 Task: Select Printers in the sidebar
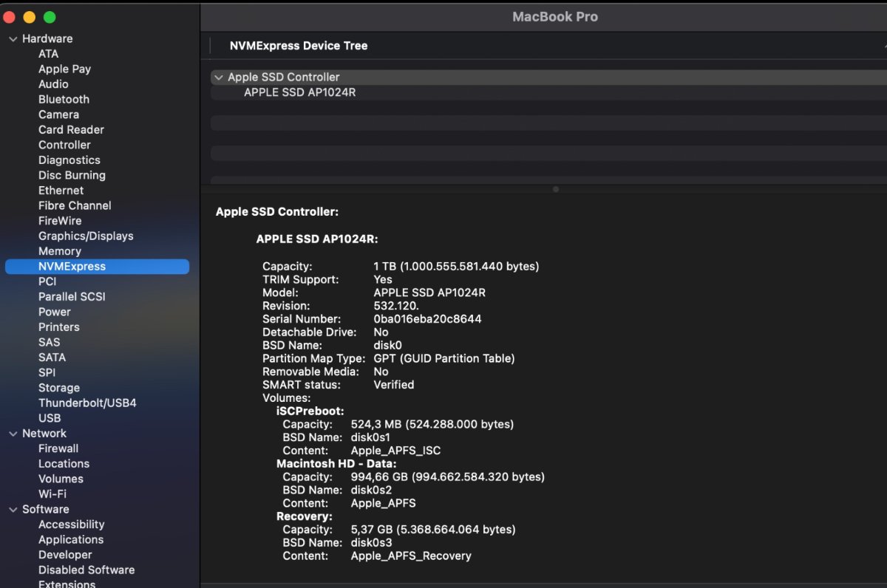[x=58, y=327]
